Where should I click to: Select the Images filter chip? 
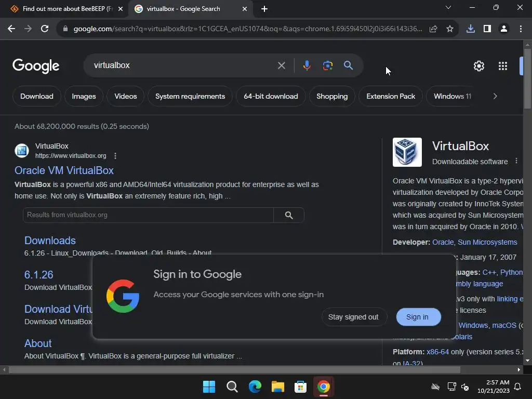[84, 96]
